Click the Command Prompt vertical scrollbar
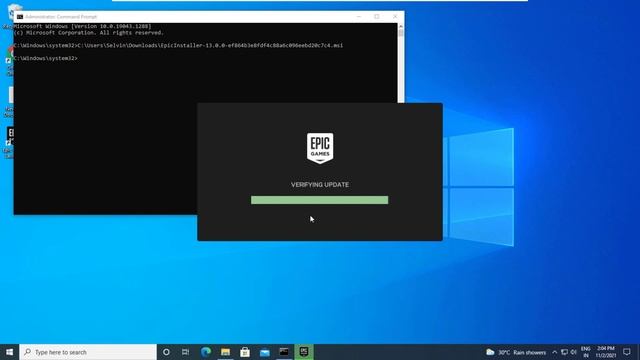Viewport: 640px width, 360px height. tap(401, 63)
